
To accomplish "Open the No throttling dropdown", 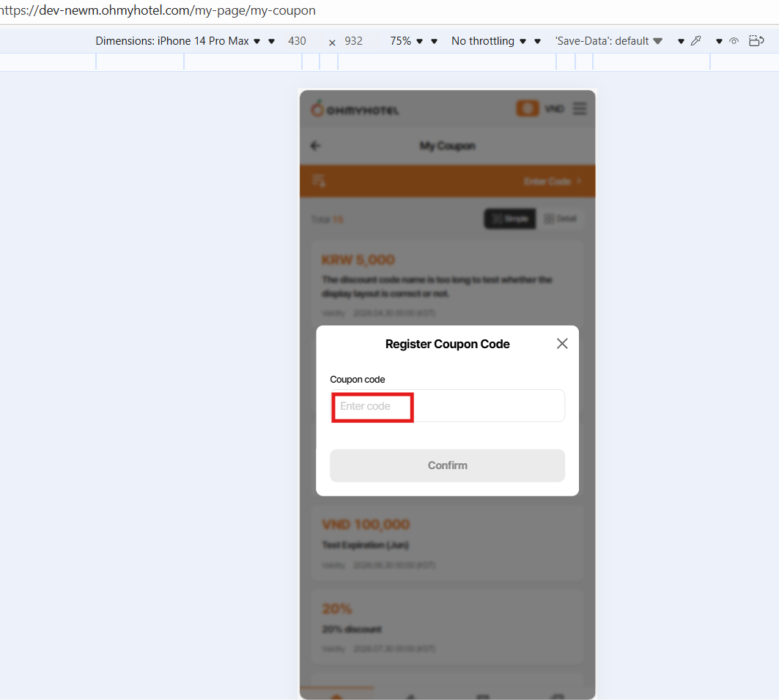I will click(x=488, y=41).
